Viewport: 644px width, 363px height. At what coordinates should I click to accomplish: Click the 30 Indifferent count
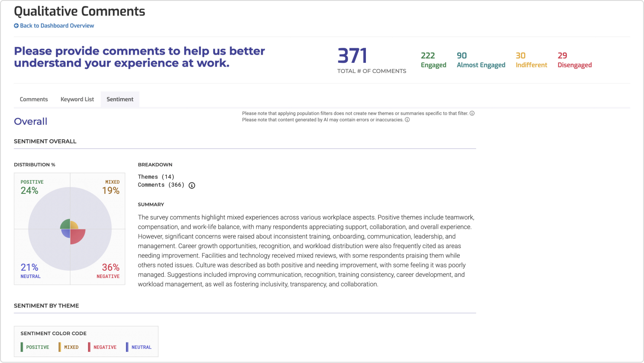(531, 60)
